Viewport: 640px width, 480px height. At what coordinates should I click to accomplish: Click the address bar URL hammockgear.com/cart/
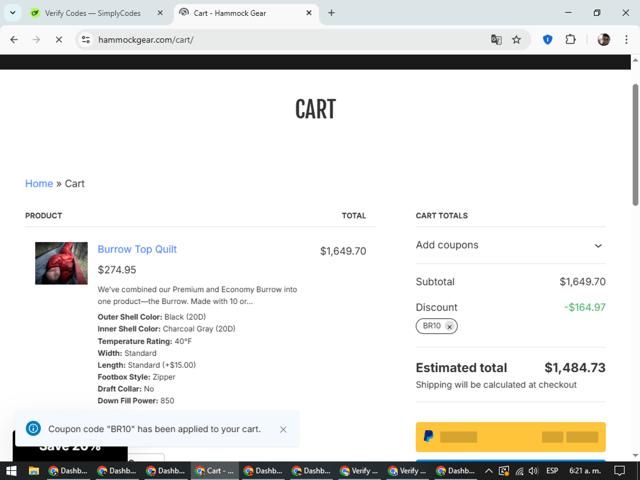click(x=146, y=40)
